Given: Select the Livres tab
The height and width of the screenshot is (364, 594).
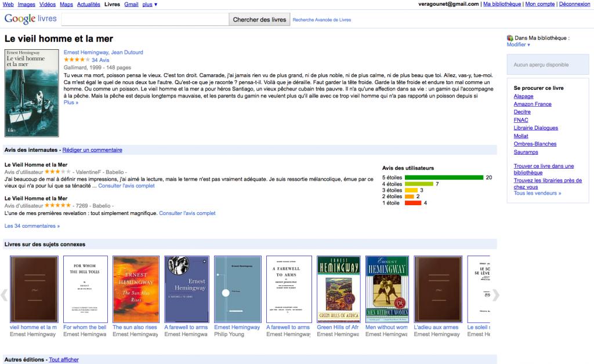Looking at the screenshot, I should (112, 4).
